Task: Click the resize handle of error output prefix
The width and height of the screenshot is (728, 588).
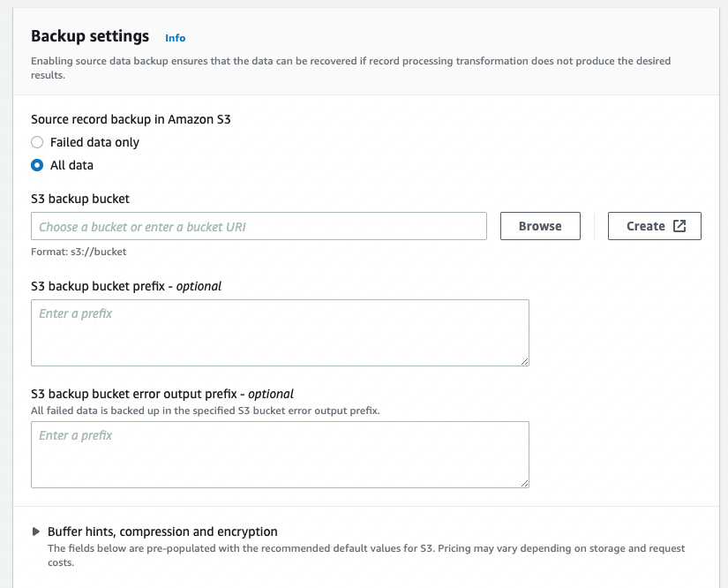Action: pos(524,483)
